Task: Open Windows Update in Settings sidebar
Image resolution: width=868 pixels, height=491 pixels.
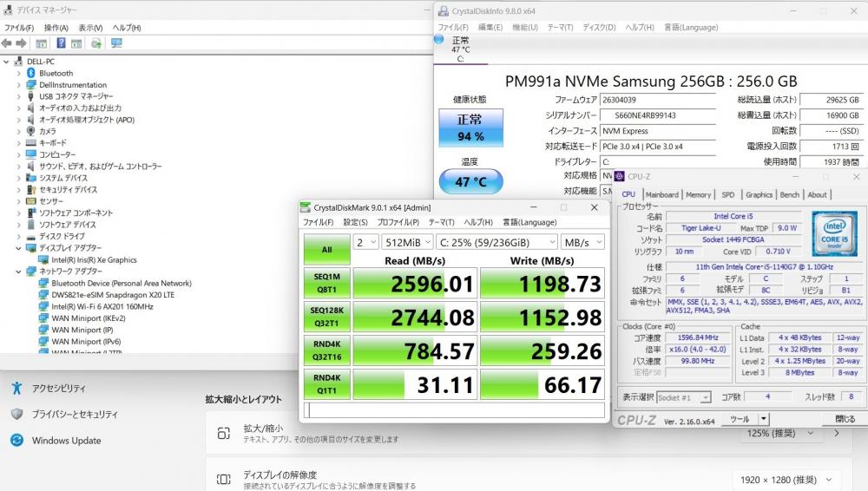Action: (x=66, y=440)
